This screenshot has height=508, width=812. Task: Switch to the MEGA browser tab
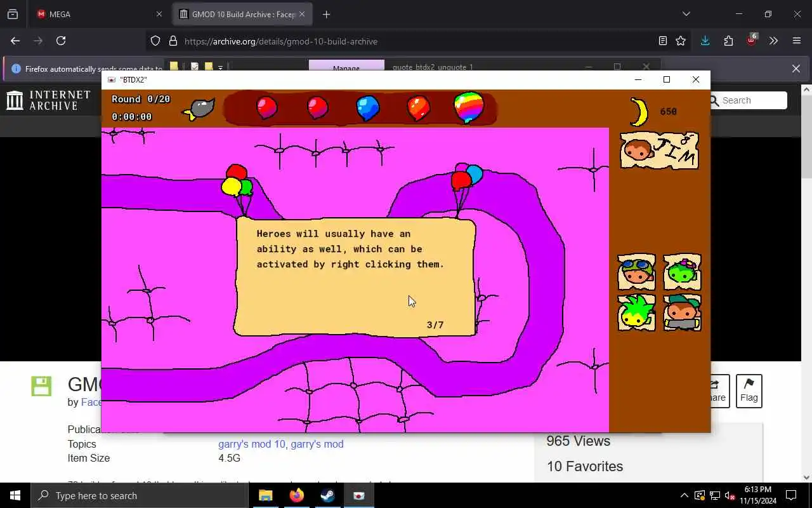[x=96, y=14]
